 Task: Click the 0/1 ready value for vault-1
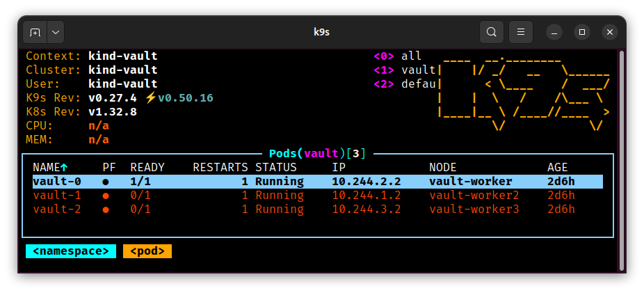coord(140,196)
